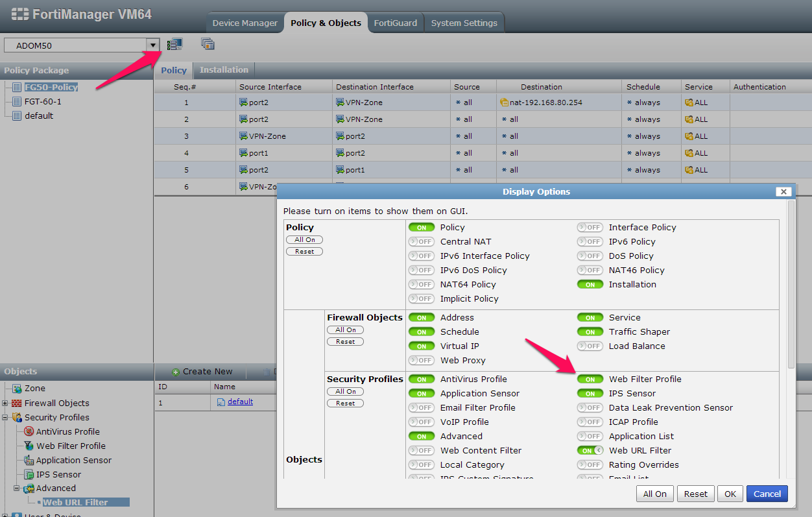Click the Display Options dialog scrollbar
Viewport: 812px width, 517px height.
791,285
